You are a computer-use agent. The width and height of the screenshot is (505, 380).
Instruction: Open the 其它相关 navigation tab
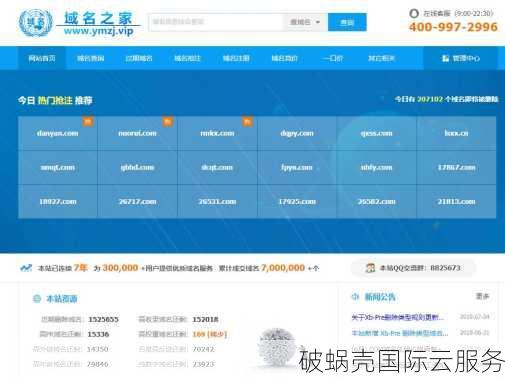click(381, 58)
